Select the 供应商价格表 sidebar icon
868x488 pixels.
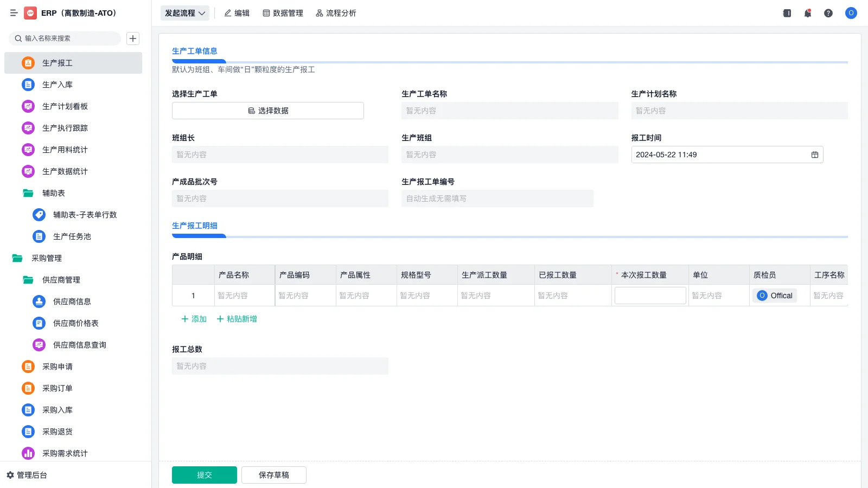coord(39,323)
